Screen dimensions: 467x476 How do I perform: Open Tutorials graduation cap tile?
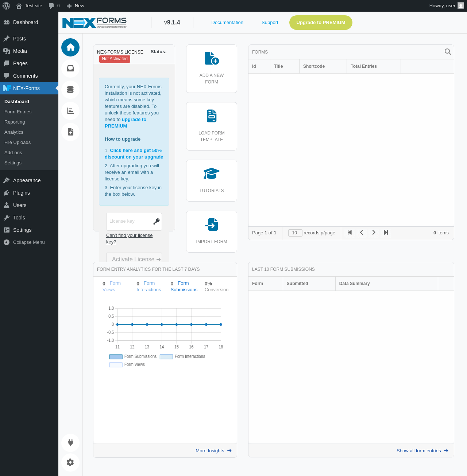212,181
